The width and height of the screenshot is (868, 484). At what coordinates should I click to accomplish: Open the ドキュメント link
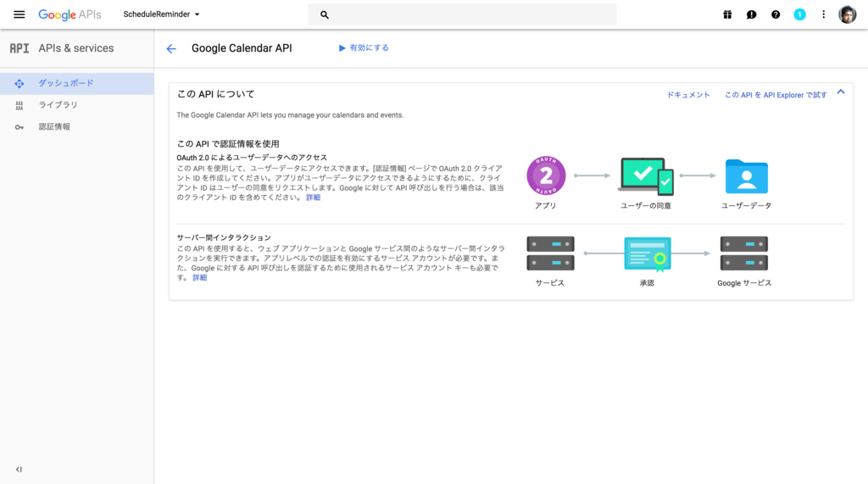(x=688, y=95)
